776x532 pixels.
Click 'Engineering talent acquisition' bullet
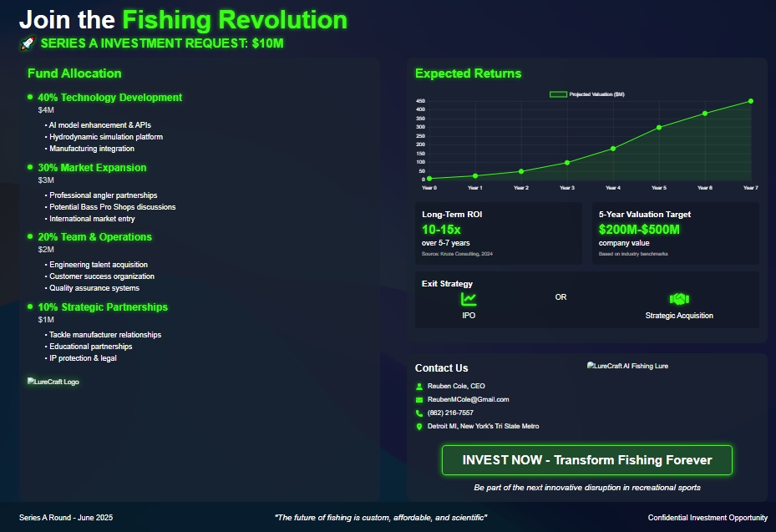pos(99,265)
